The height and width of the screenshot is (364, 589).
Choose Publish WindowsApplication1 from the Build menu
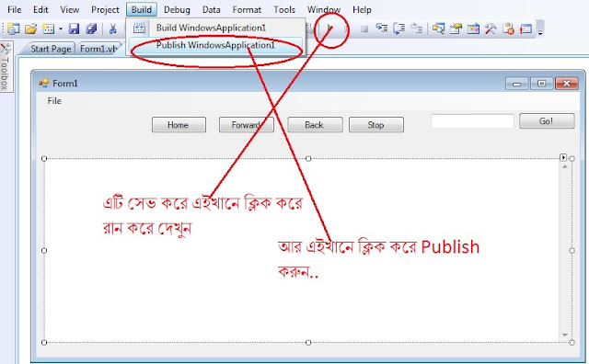(x=215, y=45)
